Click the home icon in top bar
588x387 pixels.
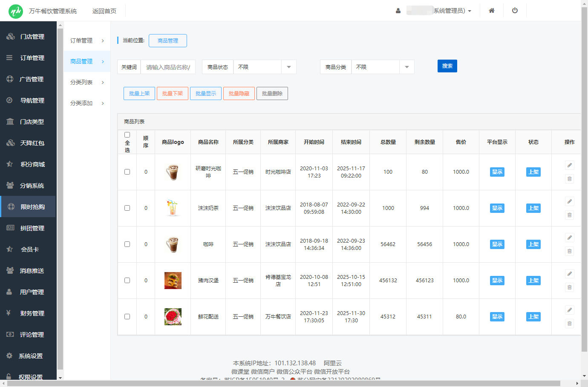[492, 11]
